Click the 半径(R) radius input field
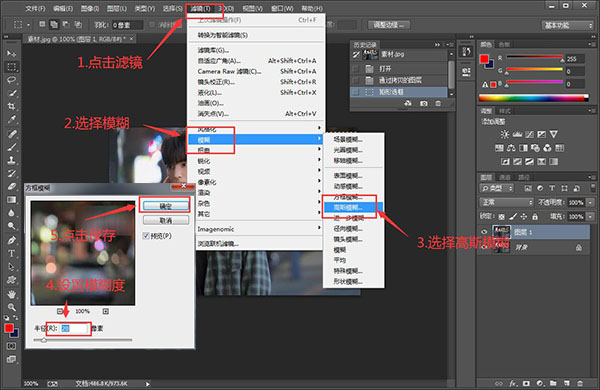This screenshot has height=390, width=600. [x=74, y=328]
